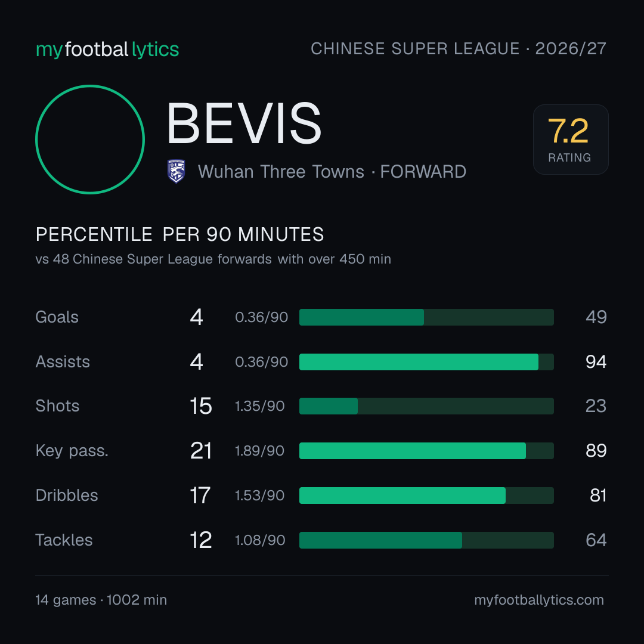
Task: Click the Dribbles 1.53/90 value
Action: click(x=259, y=496)
